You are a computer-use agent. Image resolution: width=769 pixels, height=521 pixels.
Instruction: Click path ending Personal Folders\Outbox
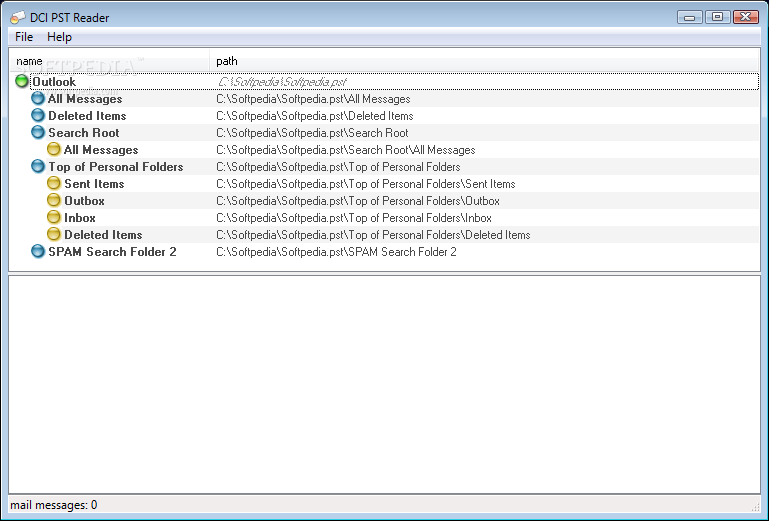click(x=358, y=201)
